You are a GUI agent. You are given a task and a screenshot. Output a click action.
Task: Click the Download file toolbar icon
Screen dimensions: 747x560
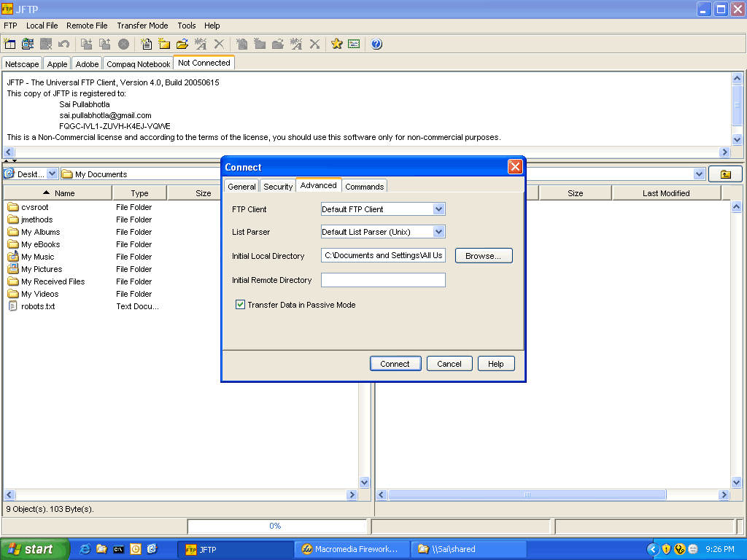pos(86,44)
